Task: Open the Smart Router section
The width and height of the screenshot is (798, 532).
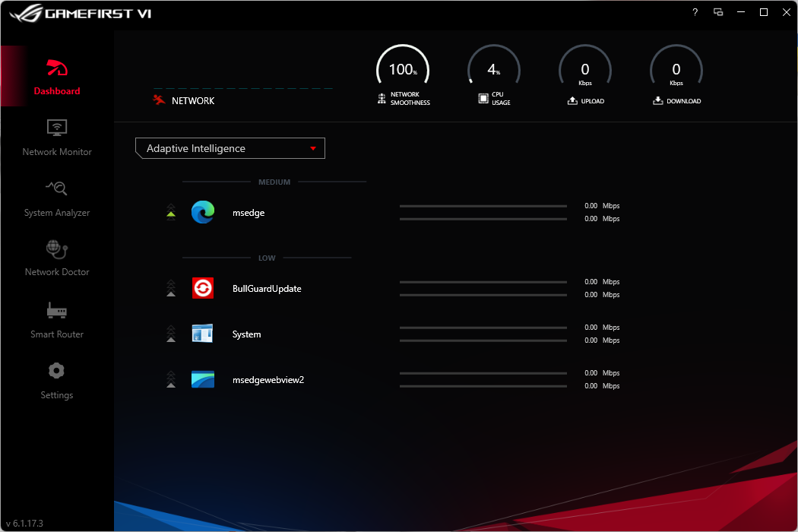Action: tap(57, 320)
